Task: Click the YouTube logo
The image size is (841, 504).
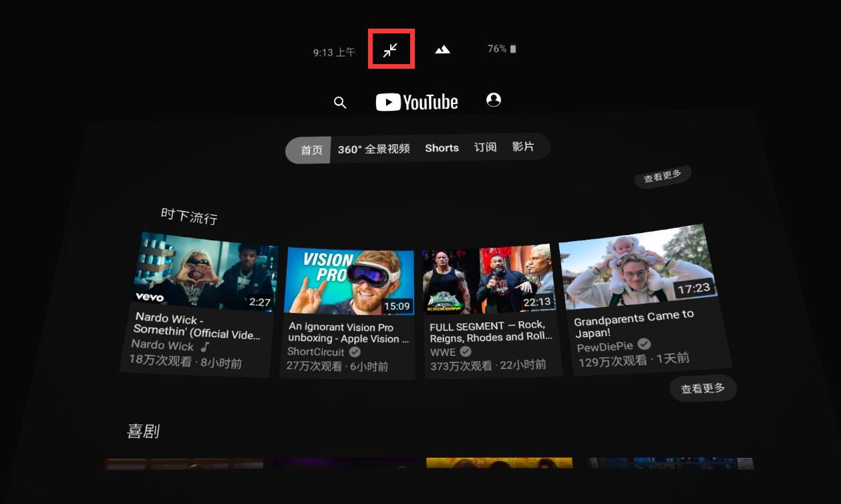Action: pyautogui.click(x=417, y=102)
